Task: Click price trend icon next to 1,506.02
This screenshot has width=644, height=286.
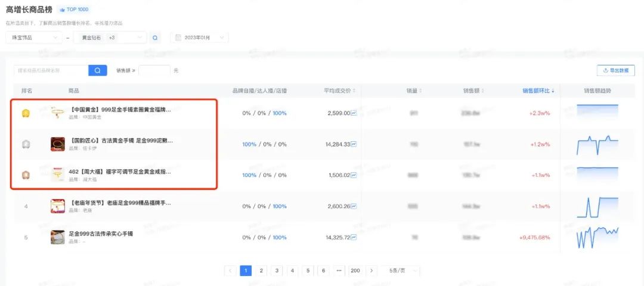Action: [354, 175]
